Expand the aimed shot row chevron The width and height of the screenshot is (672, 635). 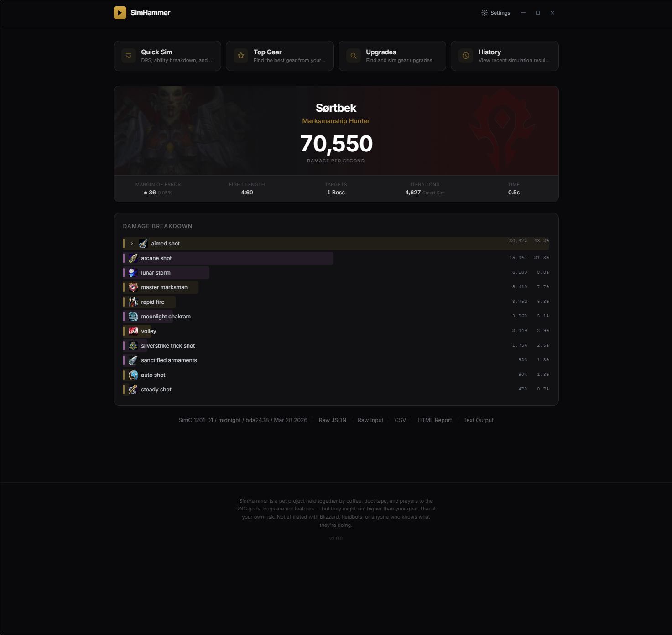(x=132, y=244)
